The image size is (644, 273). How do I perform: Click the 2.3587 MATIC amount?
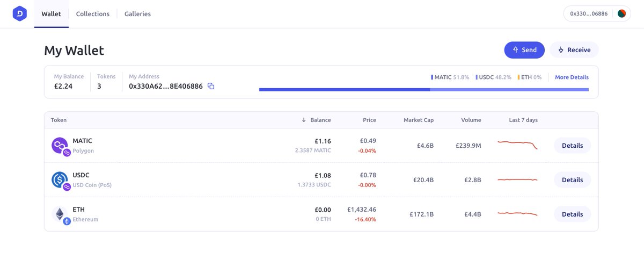coord(313,151)
